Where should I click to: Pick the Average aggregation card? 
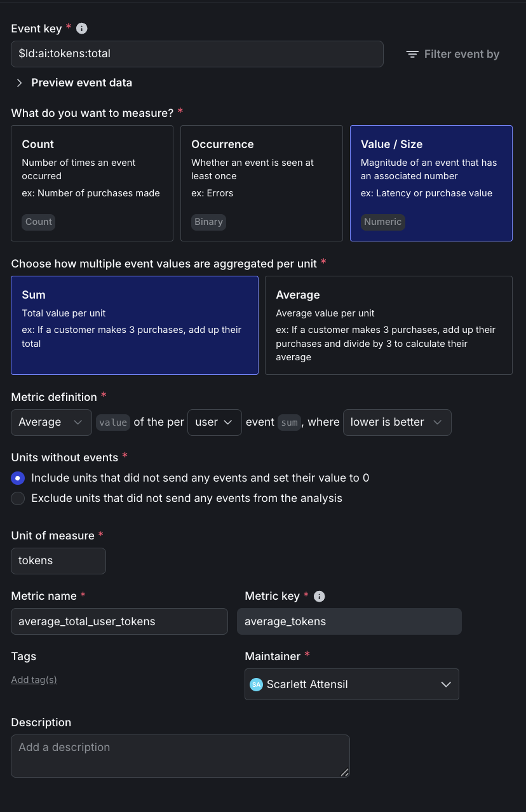(x=388, y=325)
